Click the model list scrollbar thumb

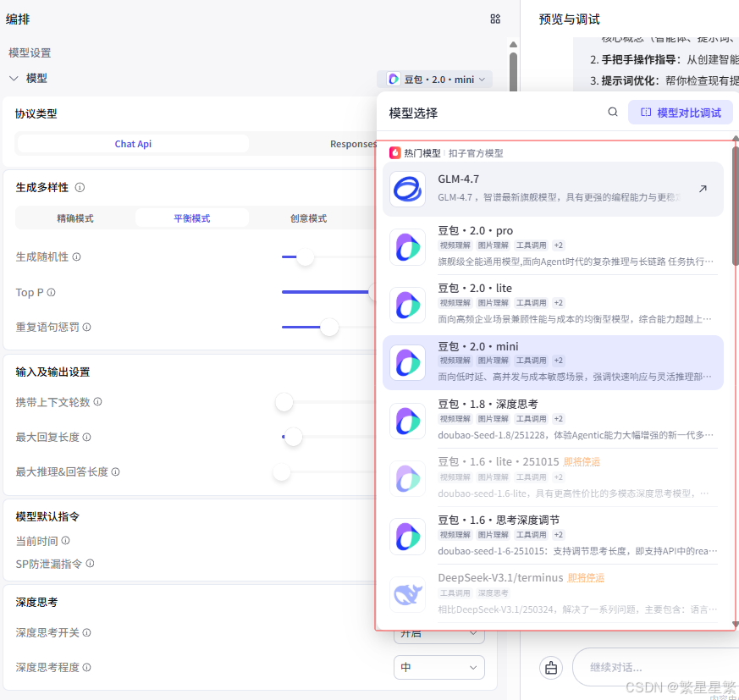click(x=736, y=206)
